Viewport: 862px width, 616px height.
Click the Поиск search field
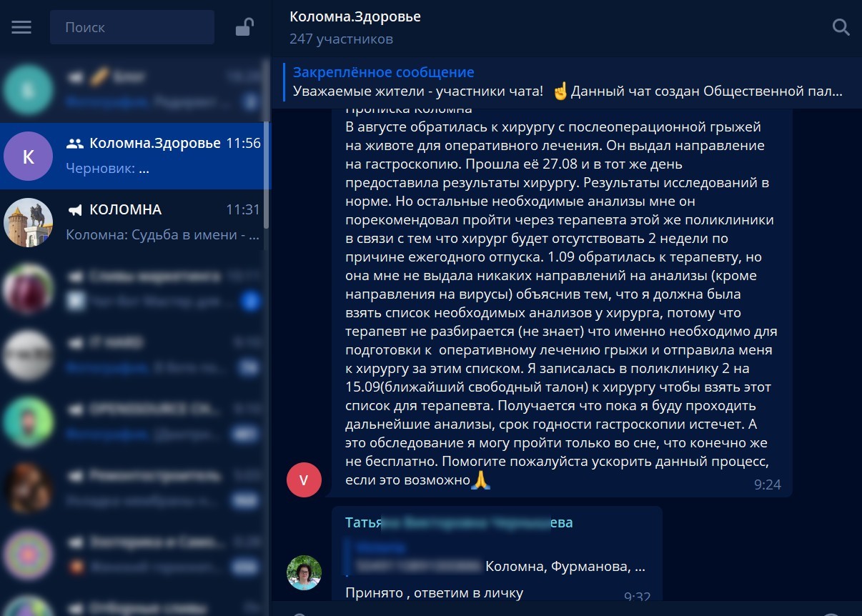[x=132, y=28]
